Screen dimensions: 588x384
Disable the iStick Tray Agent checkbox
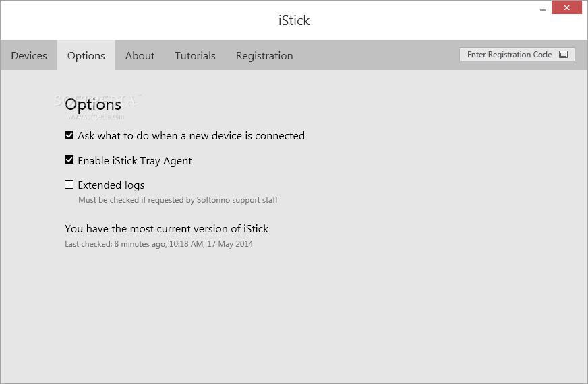tap(69, 160)
